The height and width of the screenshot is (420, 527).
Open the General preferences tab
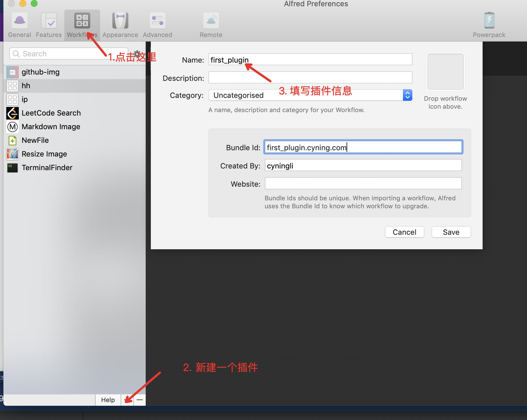pyautogui.click(x=19, y=25)
